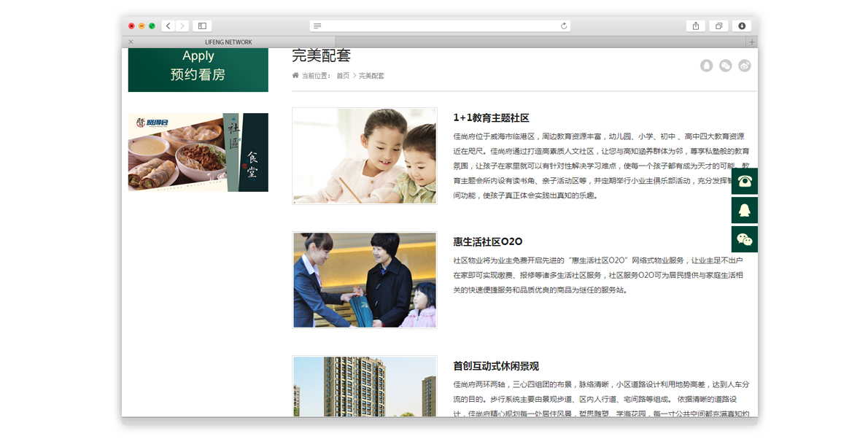Click the 首页 breadcrumb link
Image resolution: width=868 pixels, height=442 pixels.
tap(343, 76)
